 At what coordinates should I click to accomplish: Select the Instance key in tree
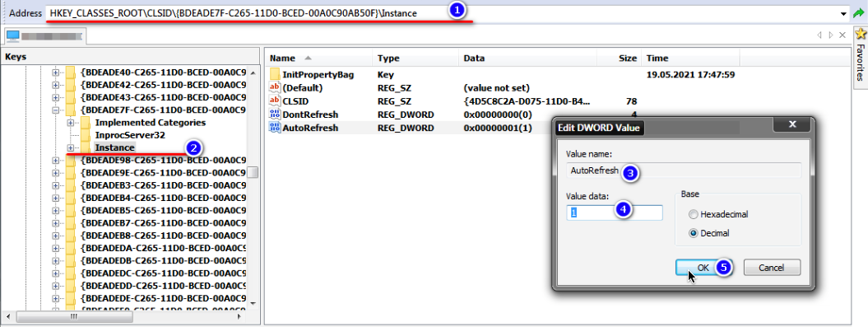114,147
